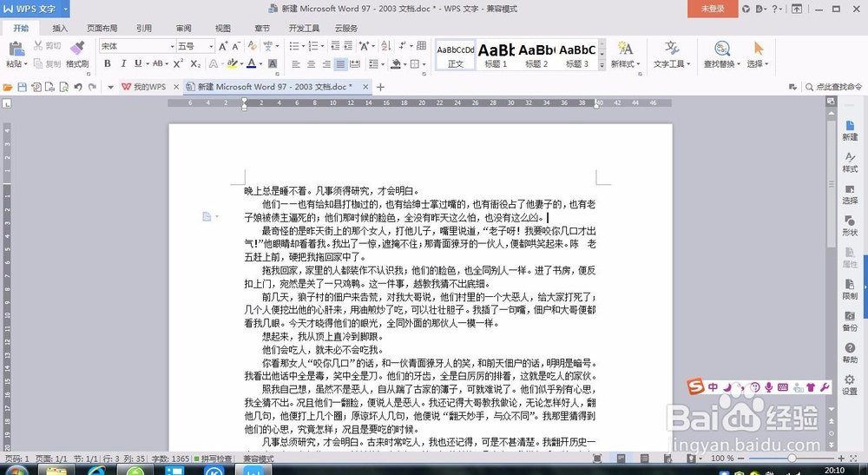Click the Format Painter (格式刷) brush icon

tap(77, 48)
